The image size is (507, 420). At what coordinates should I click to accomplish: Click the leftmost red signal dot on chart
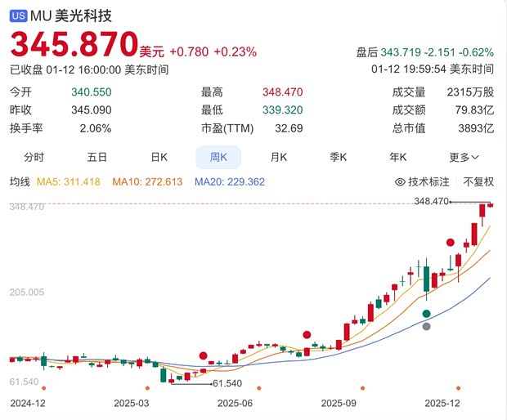[204, 355]
